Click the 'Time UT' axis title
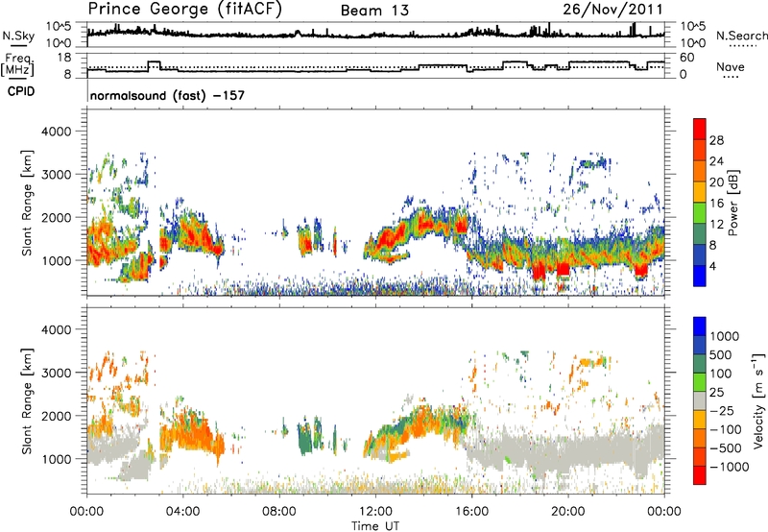 point(375,526)
